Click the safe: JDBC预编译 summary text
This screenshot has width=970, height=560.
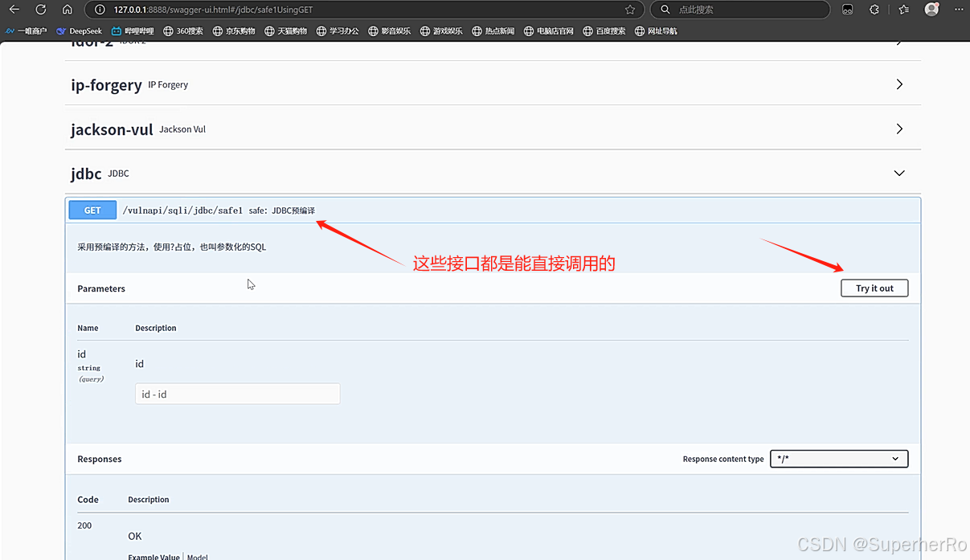(x=282, y=211)
